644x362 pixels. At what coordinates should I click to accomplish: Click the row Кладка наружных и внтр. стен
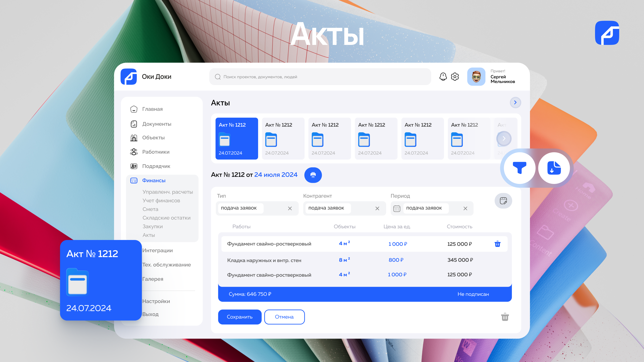coord(364,260)
